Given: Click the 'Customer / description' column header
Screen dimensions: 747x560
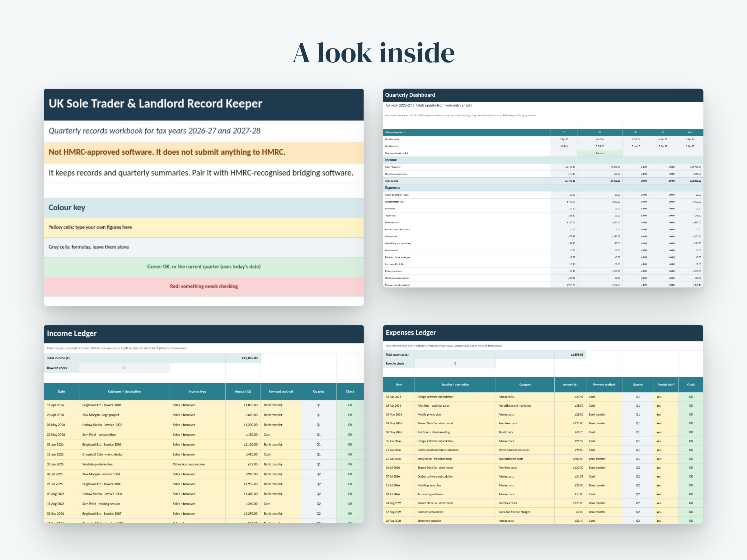Looking at the screenshot, I should coord(124,392).
